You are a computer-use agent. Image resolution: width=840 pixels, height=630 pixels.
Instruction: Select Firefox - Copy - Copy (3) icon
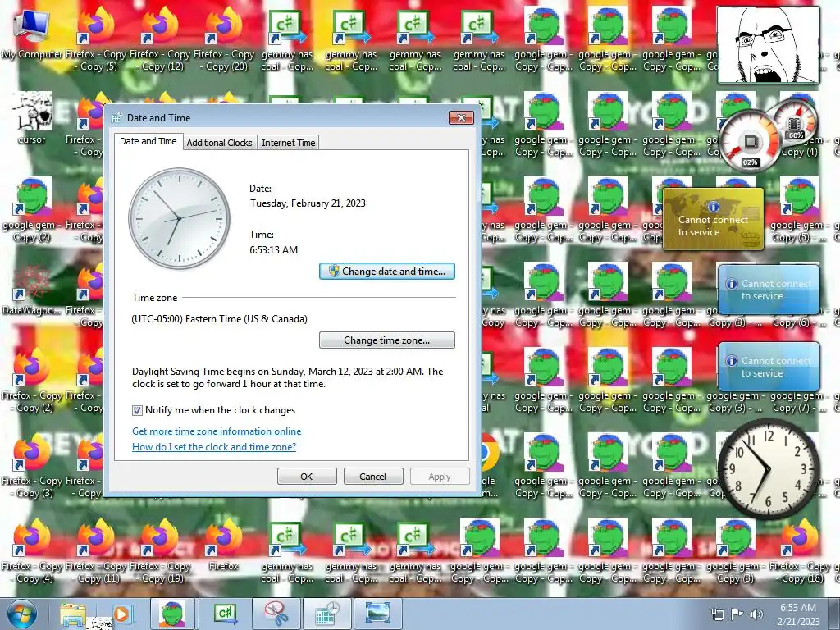pyautogui.click(x=32, y=466)
